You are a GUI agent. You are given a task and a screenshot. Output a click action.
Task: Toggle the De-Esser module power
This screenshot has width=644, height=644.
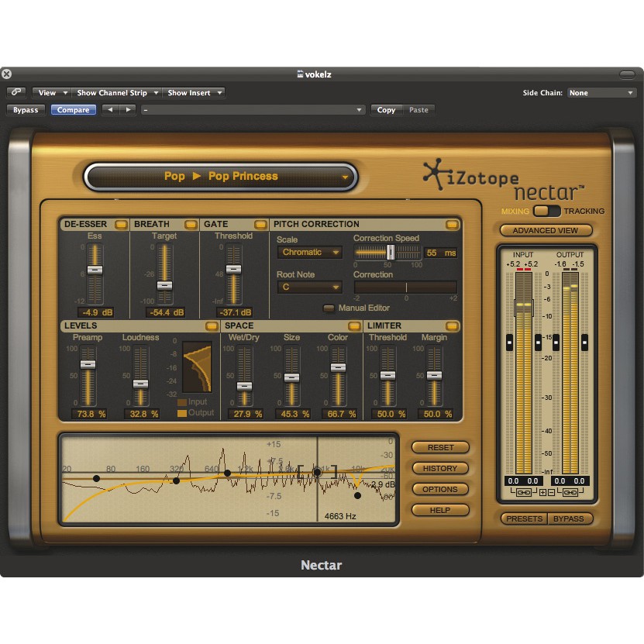pos(121,224)
